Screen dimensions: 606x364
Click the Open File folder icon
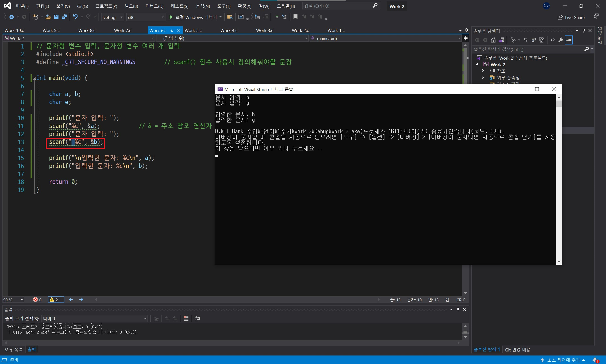[x=48, y=17]
